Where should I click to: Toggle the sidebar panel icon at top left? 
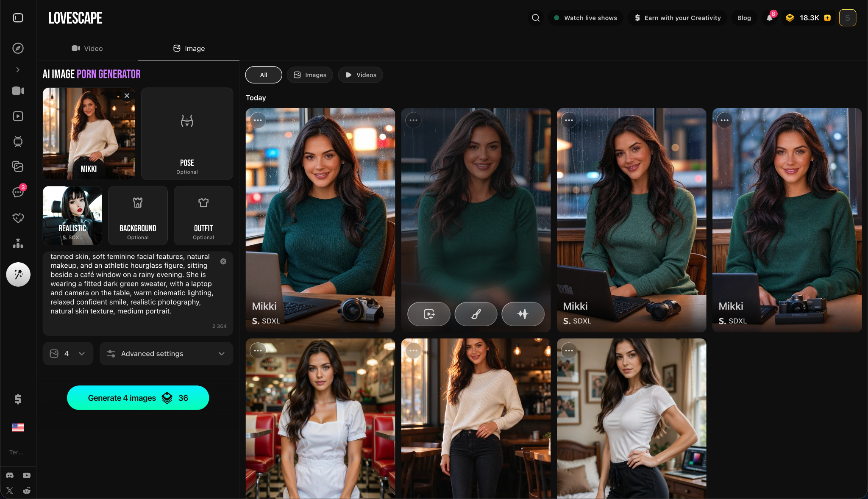point(18,18)
